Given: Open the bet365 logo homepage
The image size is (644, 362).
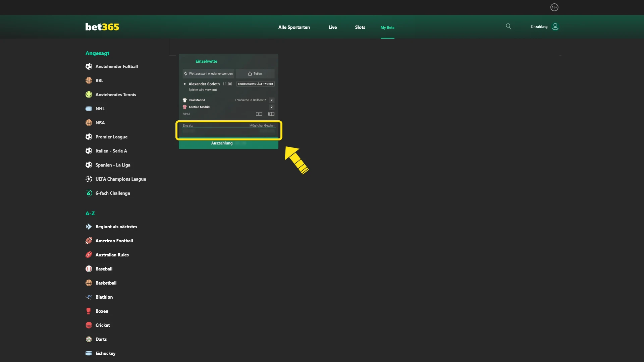Looking at the screenshot, I should point(102,27).
